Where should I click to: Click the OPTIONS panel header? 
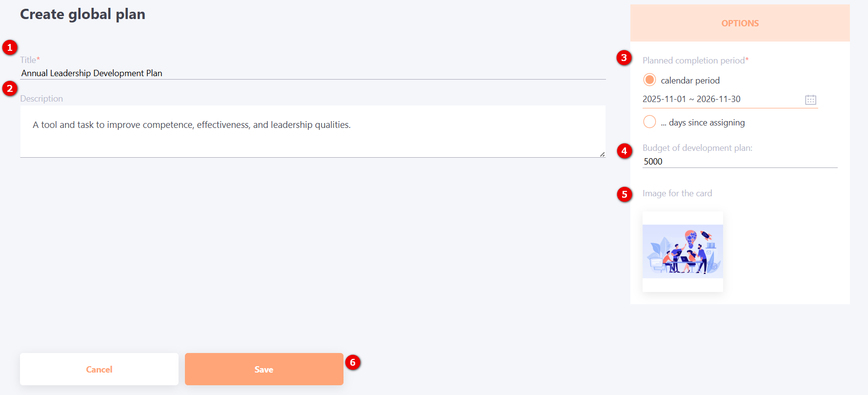pyautogui.click(x=740, y=23)
